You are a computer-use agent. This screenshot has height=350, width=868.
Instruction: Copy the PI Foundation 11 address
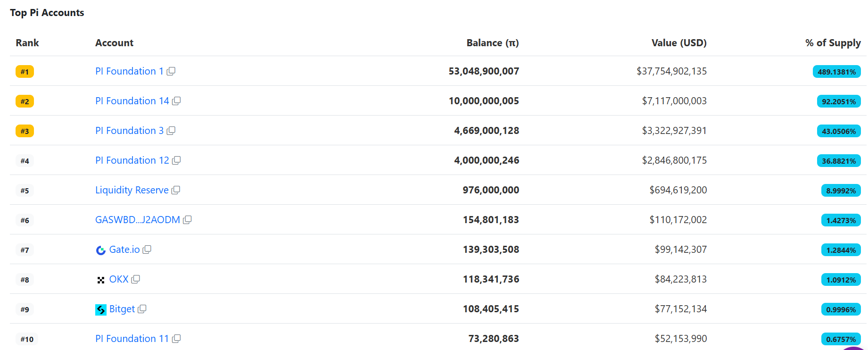176,339
